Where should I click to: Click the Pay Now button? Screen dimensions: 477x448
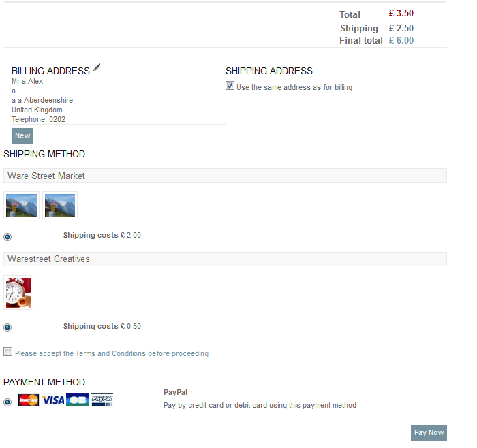(x=429, y=432)
